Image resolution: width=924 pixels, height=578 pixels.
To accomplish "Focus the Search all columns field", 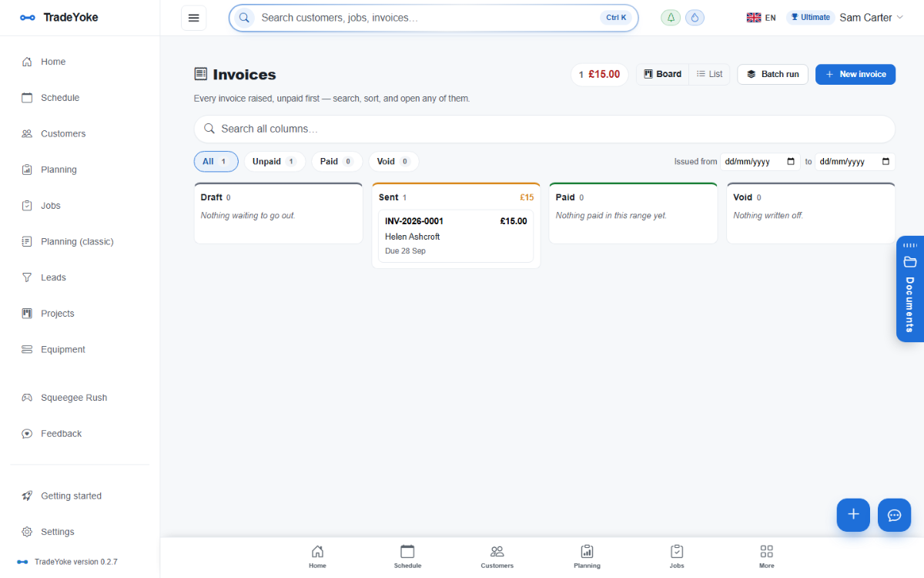I will [x=544, y=129].
